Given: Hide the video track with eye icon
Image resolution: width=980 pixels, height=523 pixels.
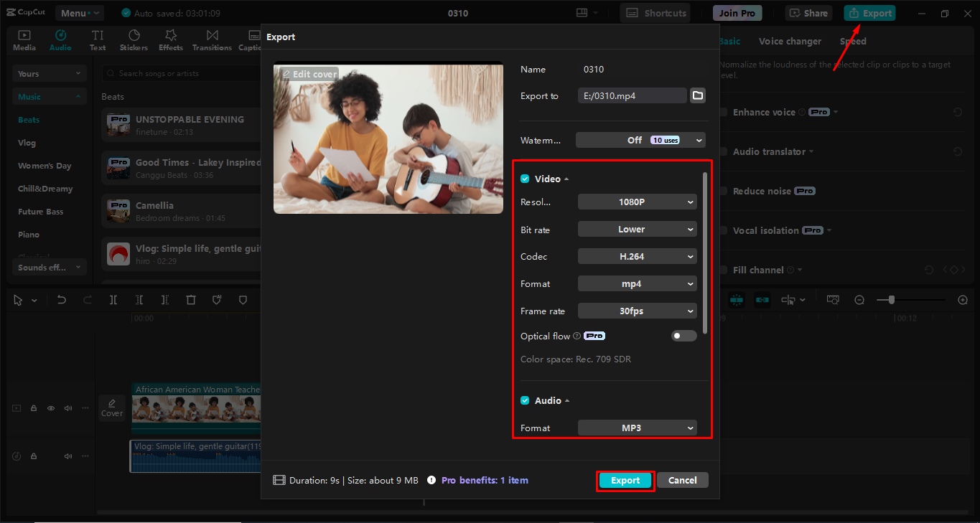Looking at the screenshot, I should coord(51,408).
